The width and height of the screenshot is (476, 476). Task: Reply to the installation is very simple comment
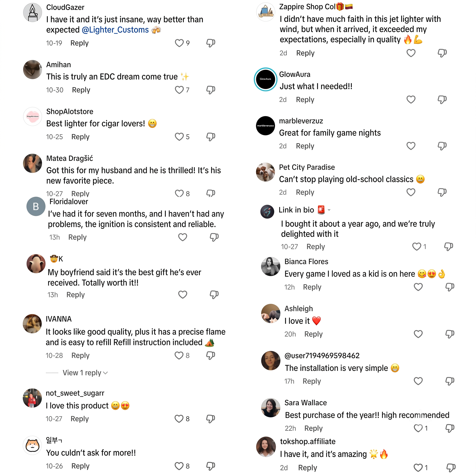coord(312,381)
